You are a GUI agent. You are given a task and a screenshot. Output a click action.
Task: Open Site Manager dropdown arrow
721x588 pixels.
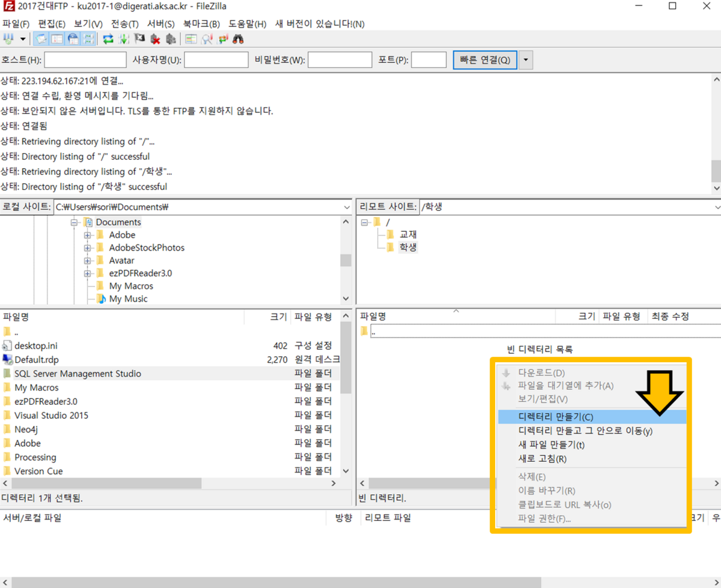(x=23, y=39)
